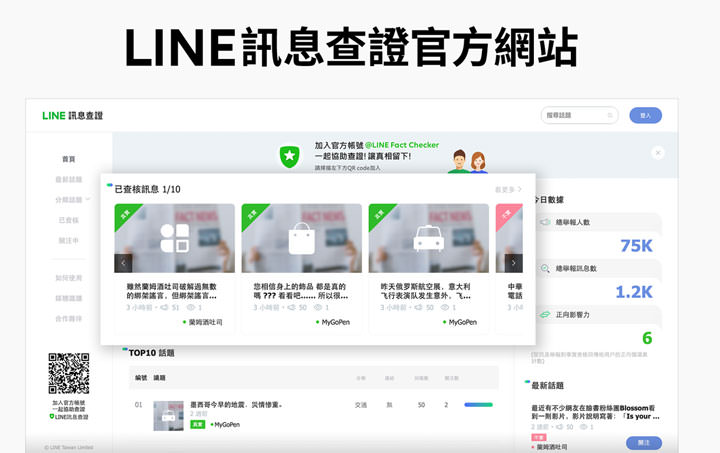Click the two cartoon people illustration in banner

(x=468, y=162)
